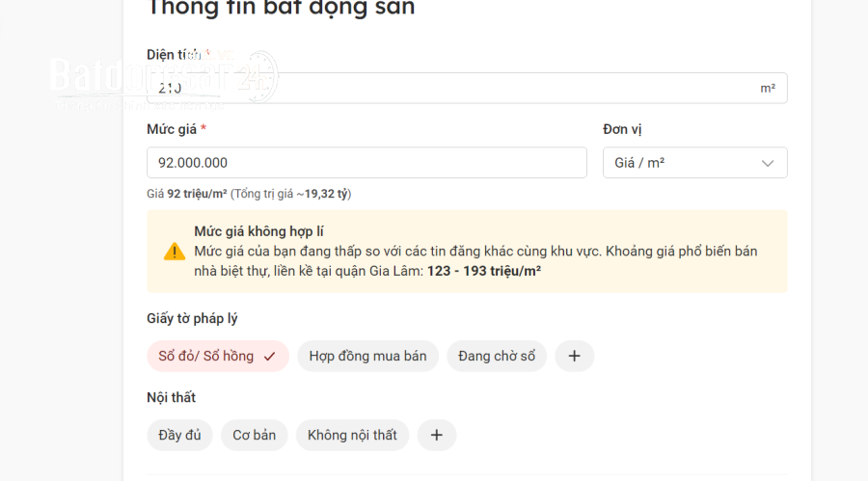Choose Không nội thất option
The width and height of the screenshot is (868, 481).
[x=352, y=435]
